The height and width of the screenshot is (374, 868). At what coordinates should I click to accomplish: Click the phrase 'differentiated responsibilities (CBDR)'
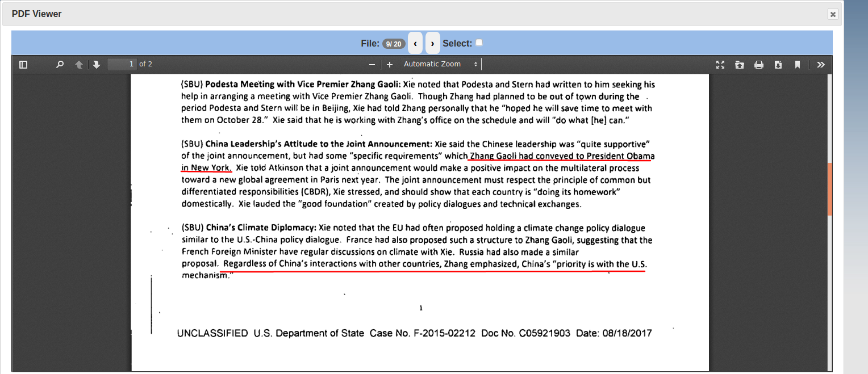[x=256, y=192]
